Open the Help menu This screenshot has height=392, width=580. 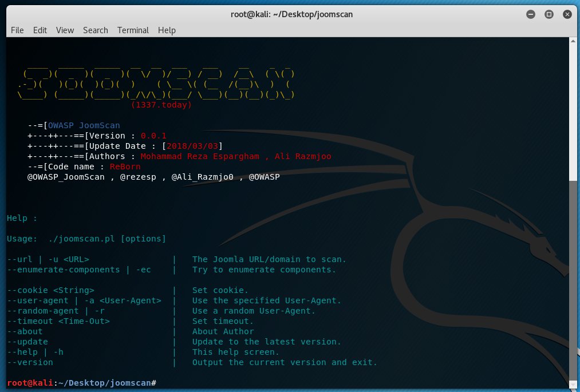[x=167, y=30]
